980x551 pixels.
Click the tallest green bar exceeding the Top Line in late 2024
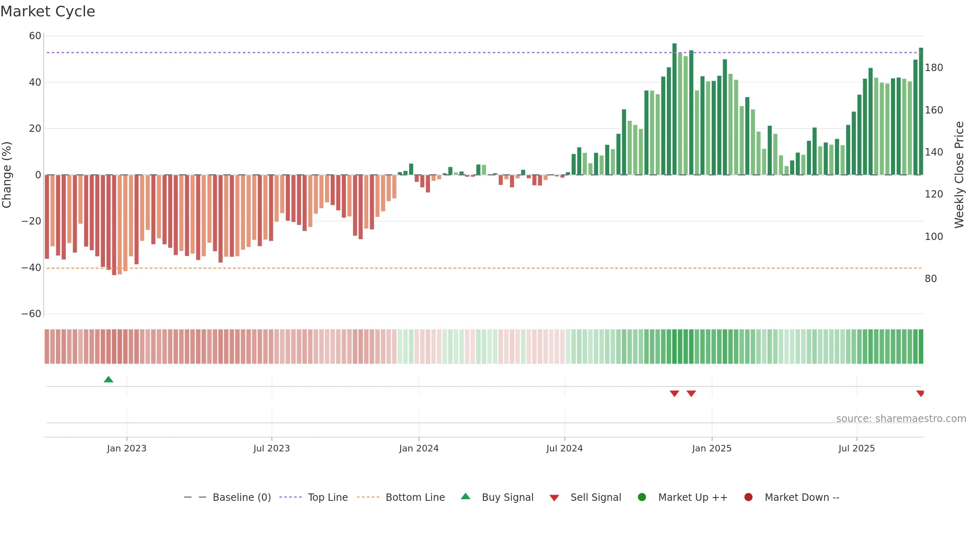(x=675, y=109)
